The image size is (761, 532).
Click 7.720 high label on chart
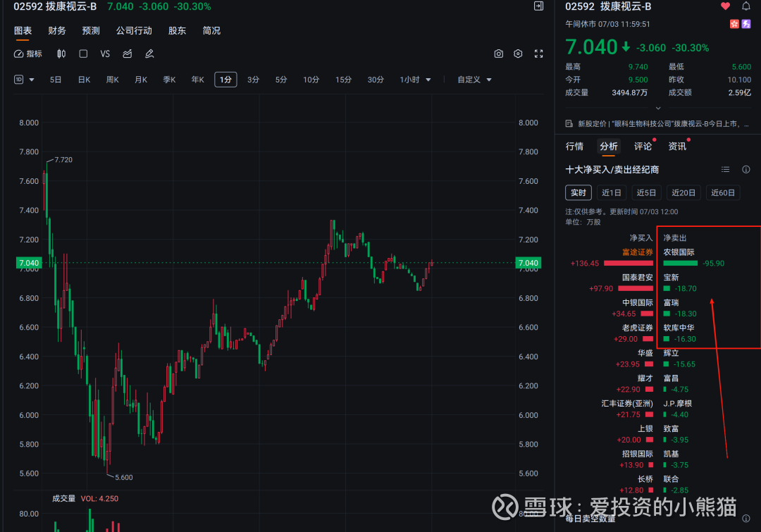pos(63,160)
